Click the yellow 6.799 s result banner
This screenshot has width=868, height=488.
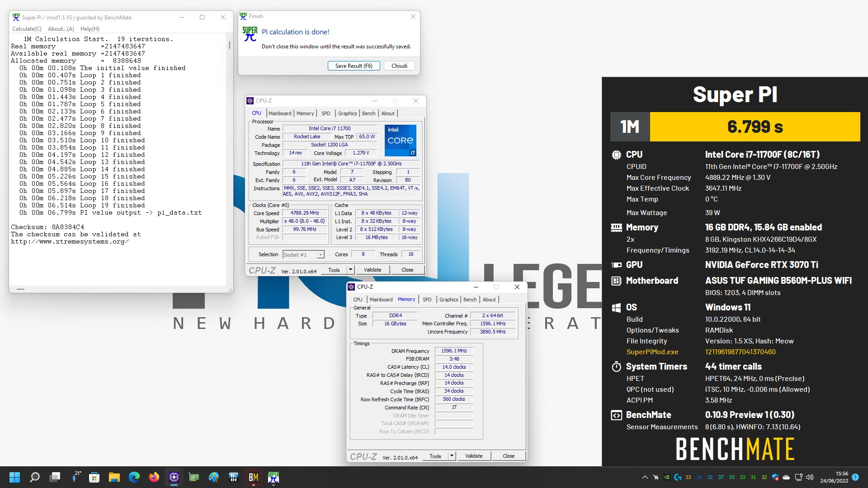(755, 127)
